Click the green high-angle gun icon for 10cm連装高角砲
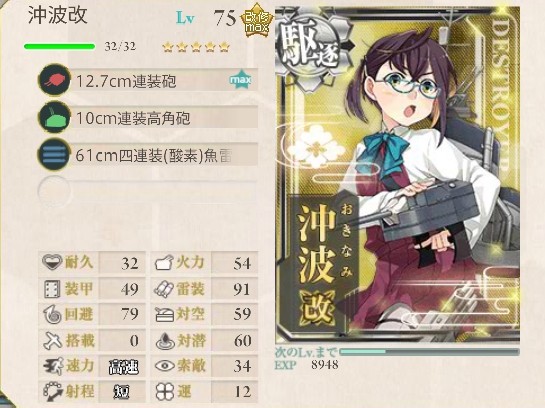Screen dimensions: 545x408 click(x=54, y=117)
